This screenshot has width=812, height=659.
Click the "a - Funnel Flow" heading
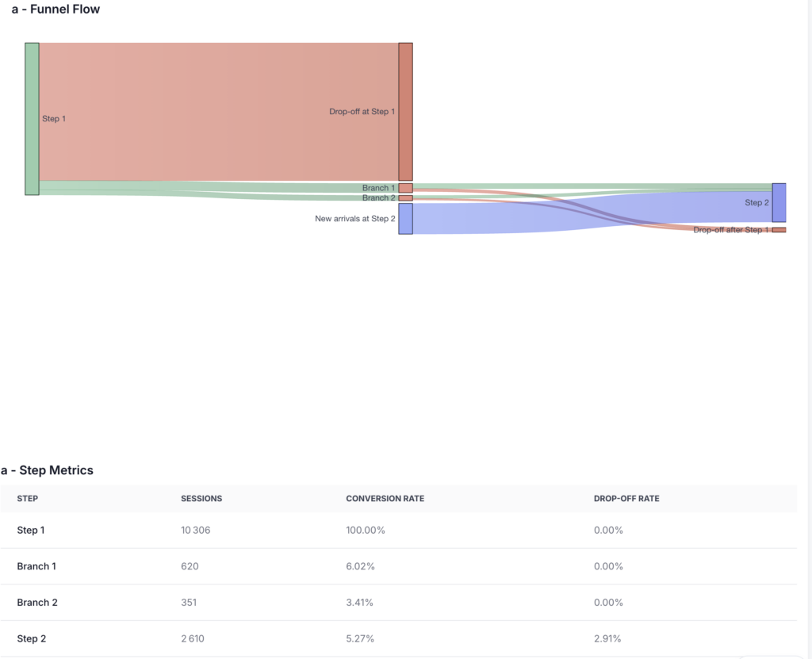(x=56, y=10)
